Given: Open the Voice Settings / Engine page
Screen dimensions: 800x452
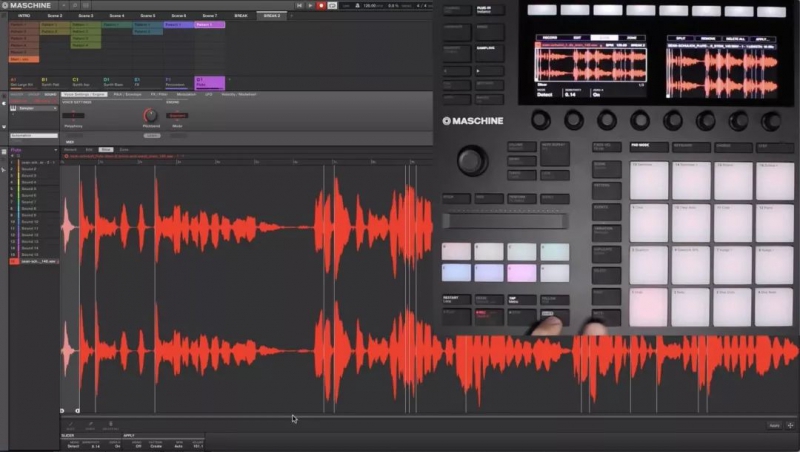Looking at the screenshot, I should click(84, 94).
